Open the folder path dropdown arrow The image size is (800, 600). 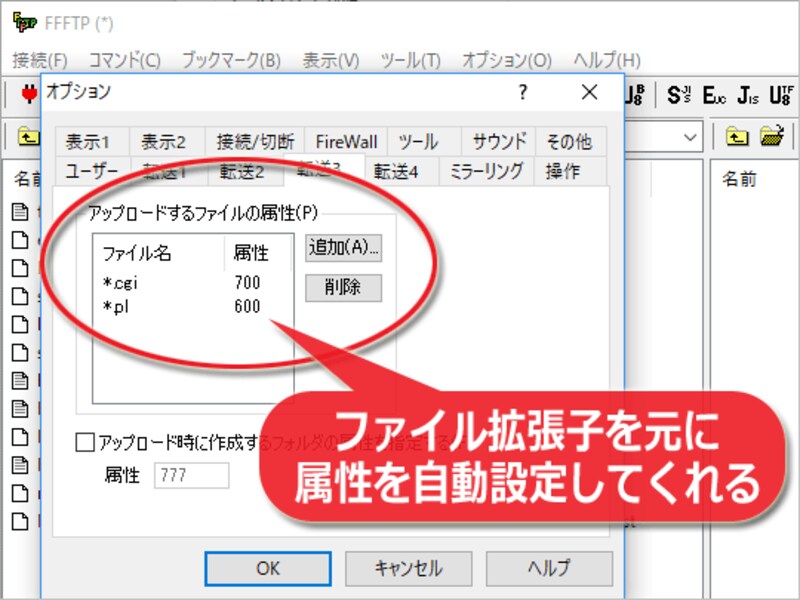pyautogui.click(x=690, y=137)
